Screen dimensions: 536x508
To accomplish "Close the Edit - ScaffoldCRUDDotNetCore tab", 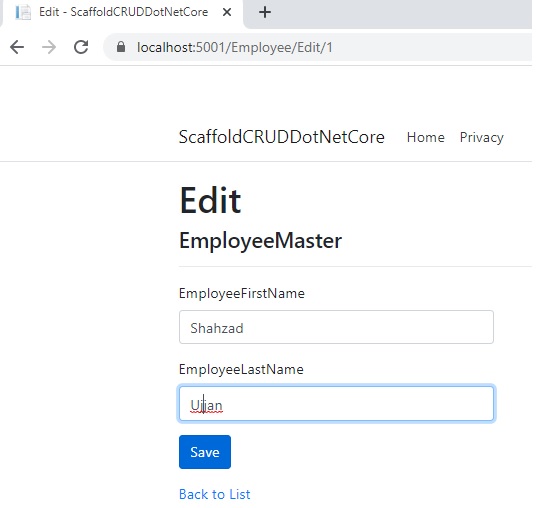I will pyautogui.click(x=227, y=12).
